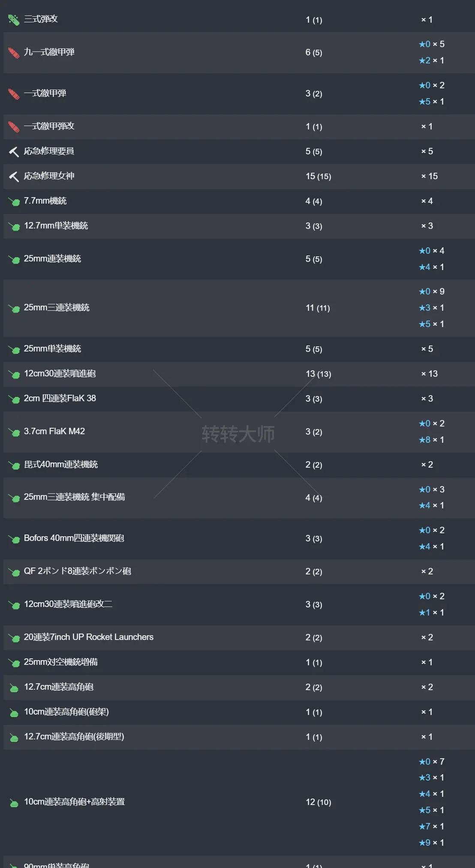The image size is (475, 868).
Task: Click the 三式弾改 shell icon
Action: (x=13, y=19)
